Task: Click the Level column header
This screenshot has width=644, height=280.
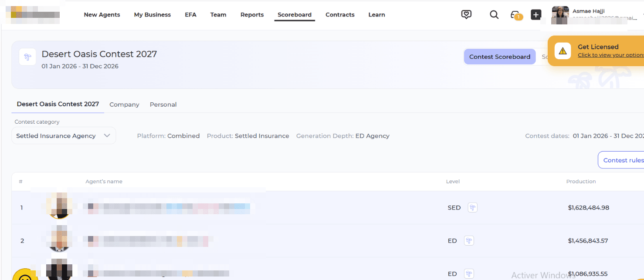Action: coord(453,182)
